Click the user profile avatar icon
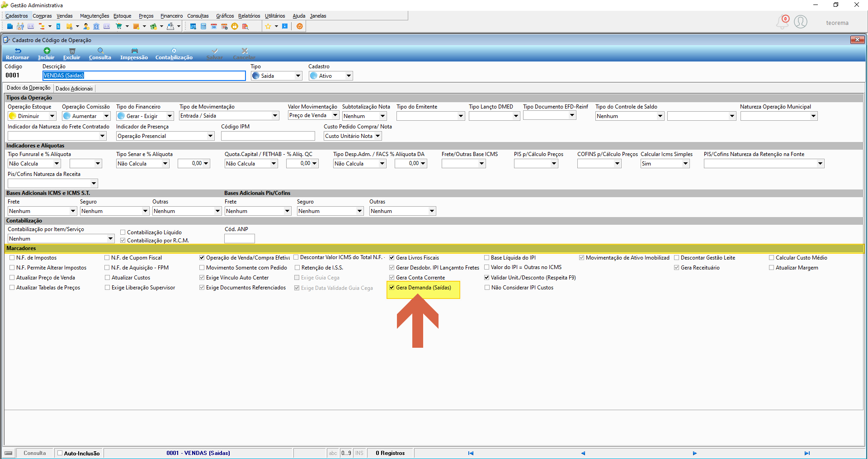This screenshot has width=868, height=459. (801, 22)
